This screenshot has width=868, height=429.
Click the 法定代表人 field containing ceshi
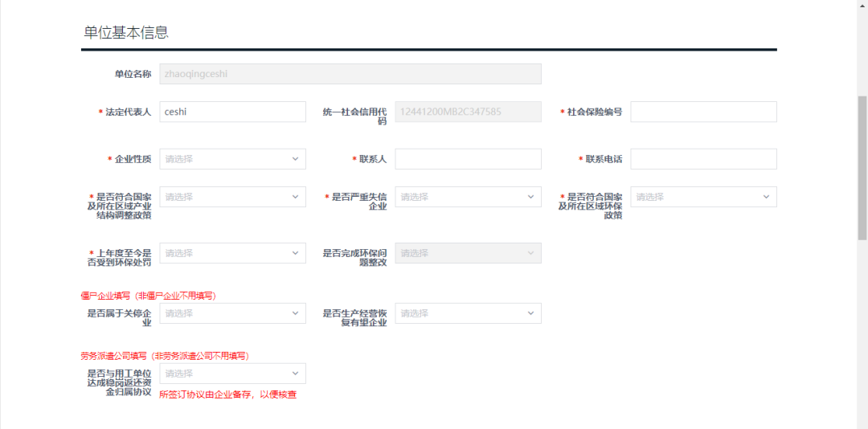click(232, 112)
